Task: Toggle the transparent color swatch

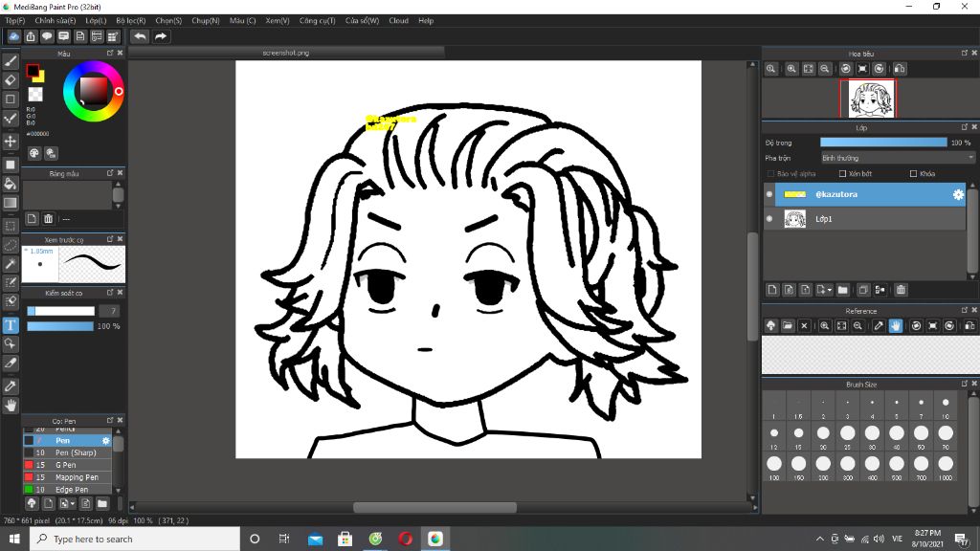Action: click(35, 95)
